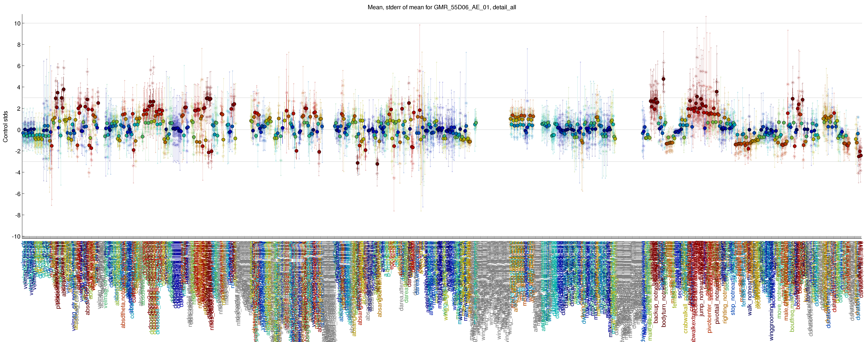
Task: Click the y-axis tick label '6'
Action: pyautogui.click(x=19, y=66)
